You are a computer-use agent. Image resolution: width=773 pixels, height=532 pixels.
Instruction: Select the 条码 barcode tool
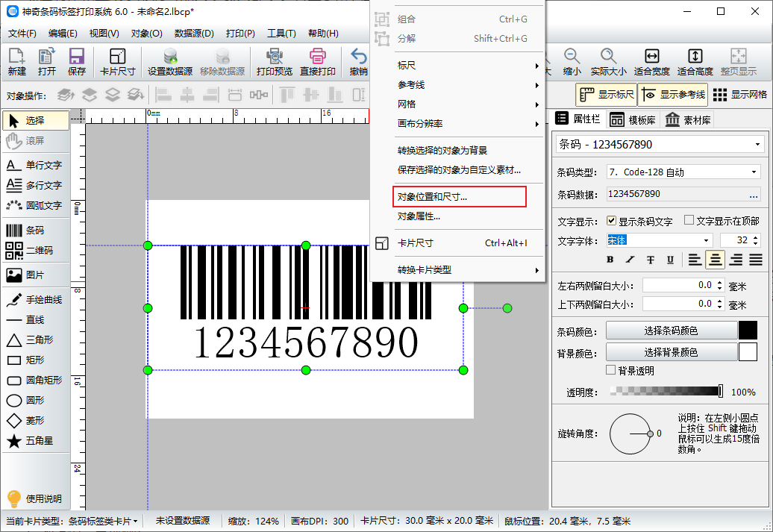(36, 231)
